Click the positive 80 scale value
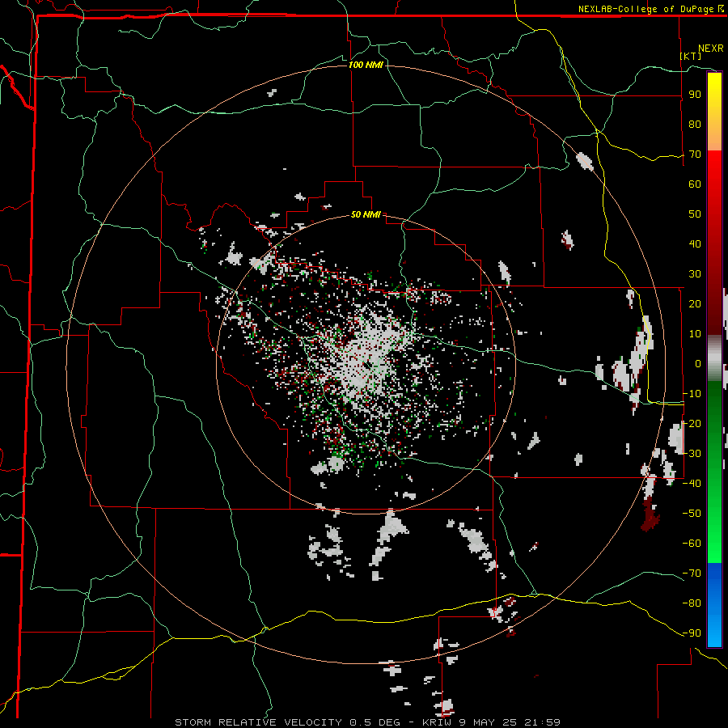 pyautogui.click(x=695, y=124)
